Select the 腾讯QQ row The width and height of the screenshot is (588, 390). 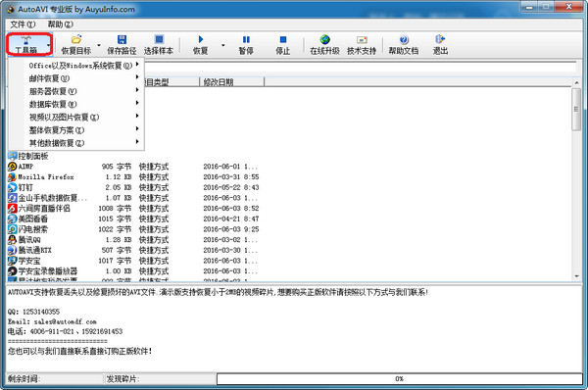coord(133,240)
